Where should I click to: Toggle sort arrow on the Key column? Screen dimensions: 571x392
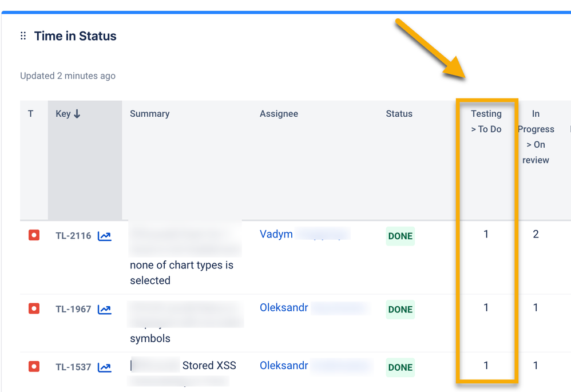click(x=77, y=114)
